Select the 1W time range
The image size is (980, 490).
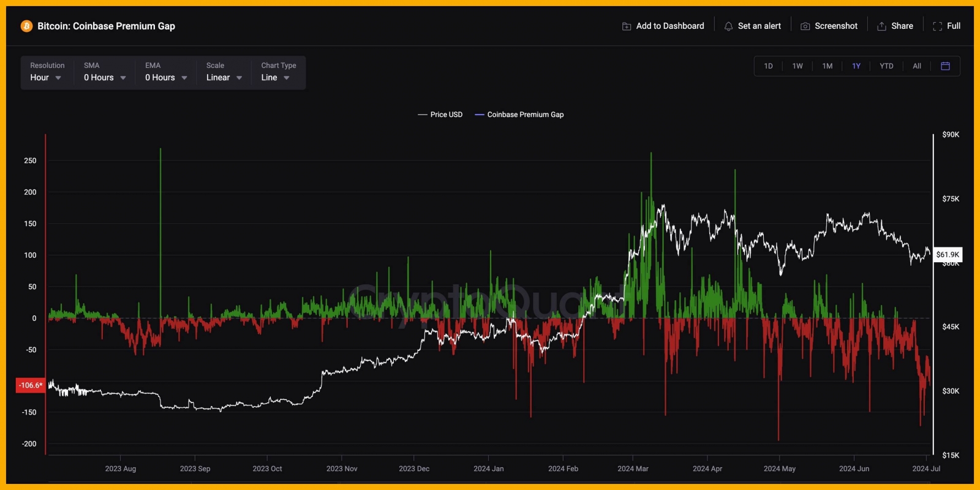797,66
